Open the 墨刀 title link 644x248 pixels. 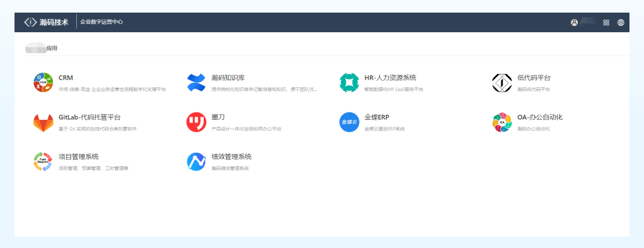218,117
